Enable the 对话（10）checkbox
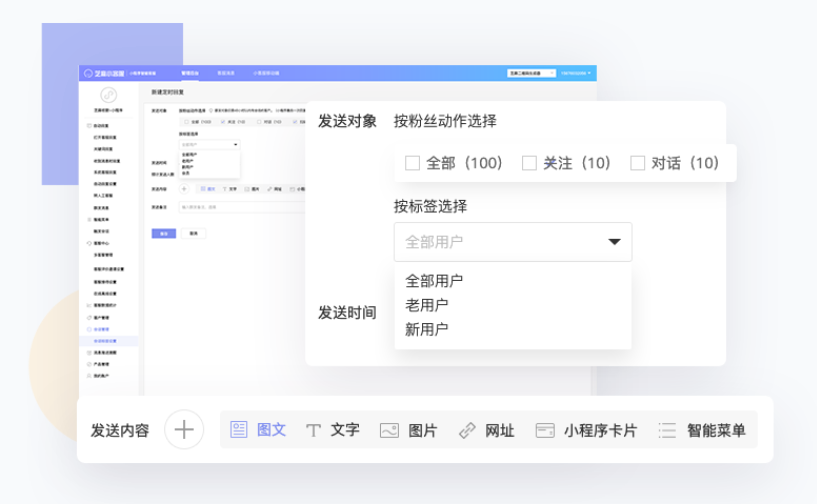The width and height of the screenshot is (817, 504). [x=638, y=163]
